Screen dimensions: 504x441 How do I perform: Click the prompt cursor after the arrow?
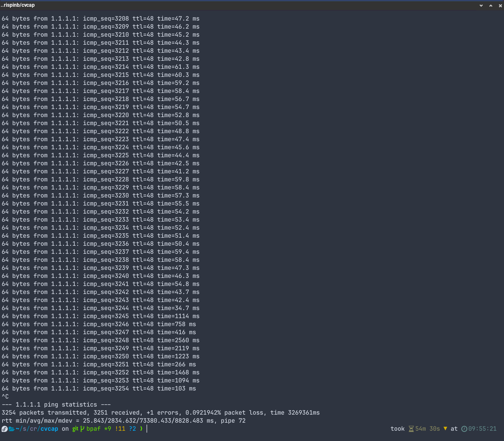pos(147,429)
